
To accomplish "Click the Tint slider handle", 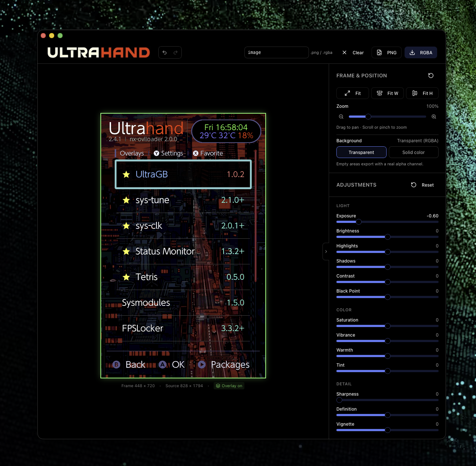I will click(x=388, y=371).
